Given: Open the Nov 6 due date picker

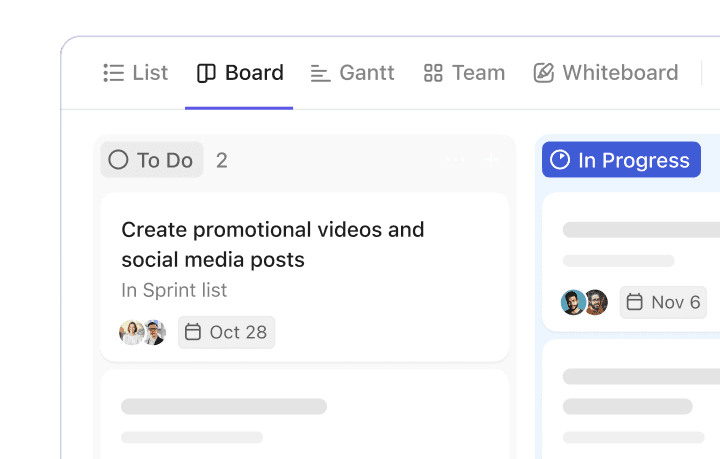Looking at the screenshot, I should pos(663,302).
